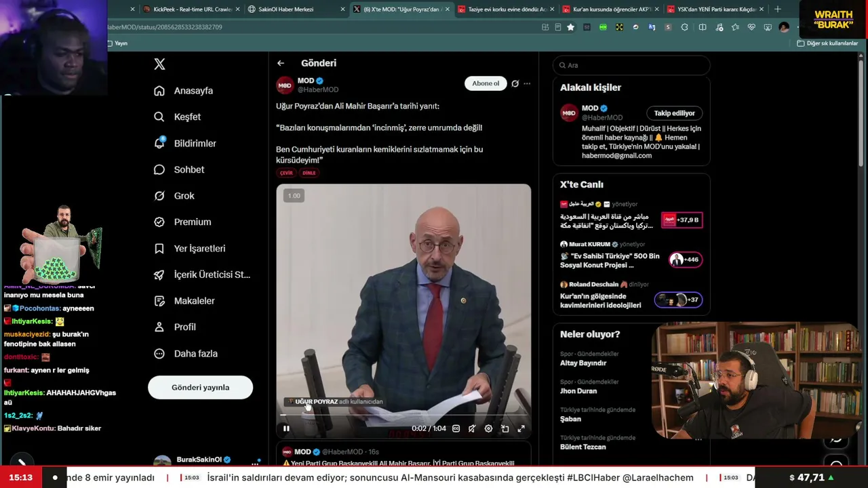868x488 pixels.
Task: Click the browser address bar URL
Action: tap(165, 27)
